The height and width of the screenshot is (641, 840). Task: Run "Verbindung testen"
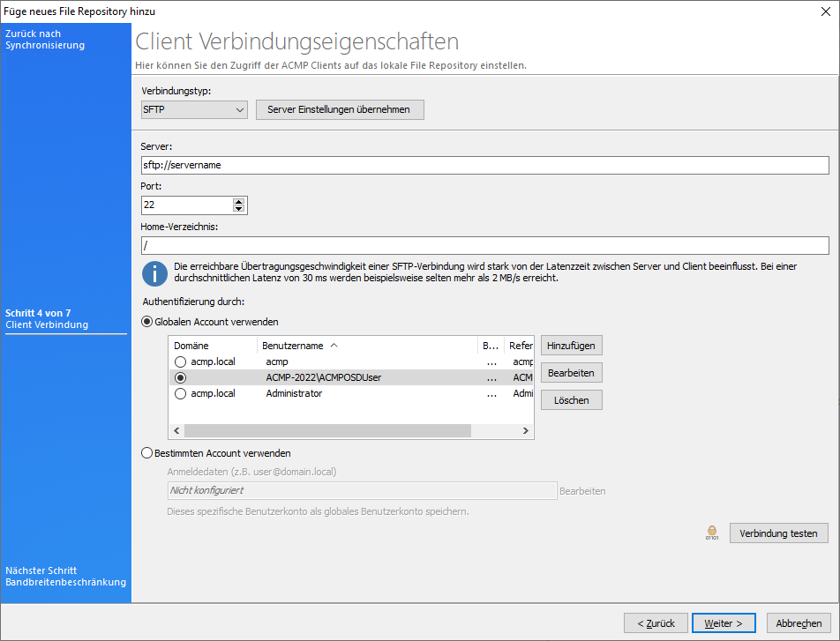[778, 533]
